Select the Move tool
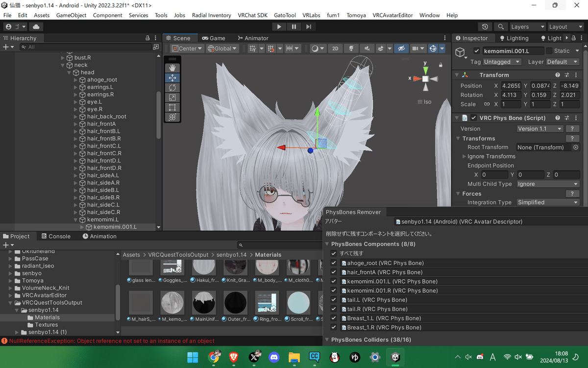The height and width of the screenshot is (368, 588). click(172, 78)
